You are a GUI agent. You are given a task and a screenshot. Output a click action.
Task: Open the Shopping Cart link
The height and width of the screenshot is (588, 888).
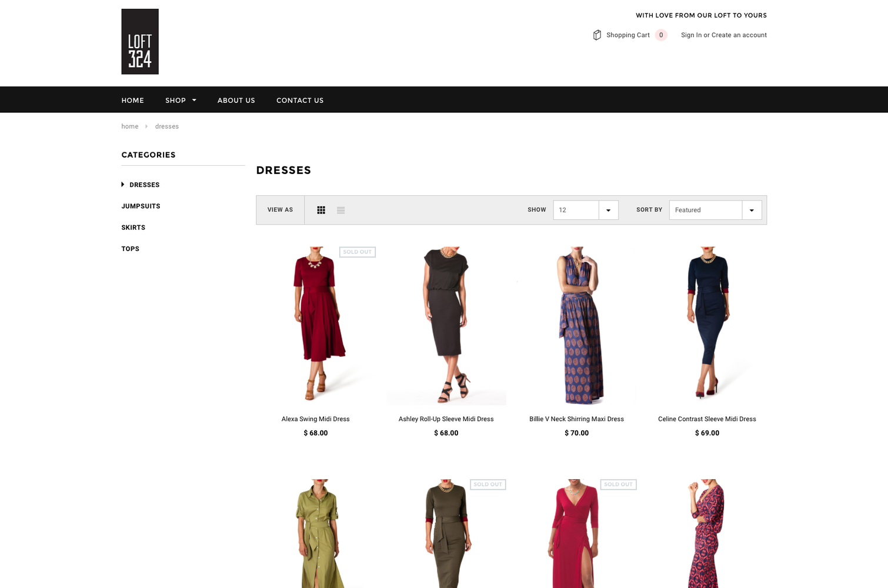628,35
